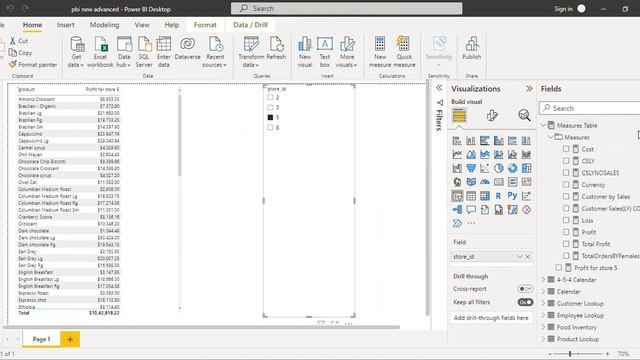
Task: Collapse the Visualizations pane
Action: tap(529, 89)
